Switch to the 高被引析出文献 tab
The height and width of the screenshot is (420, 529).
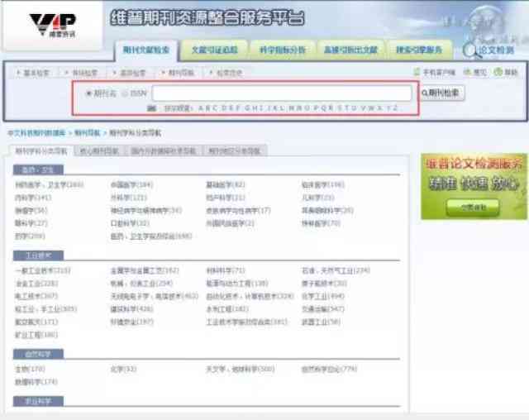point(350,50)
